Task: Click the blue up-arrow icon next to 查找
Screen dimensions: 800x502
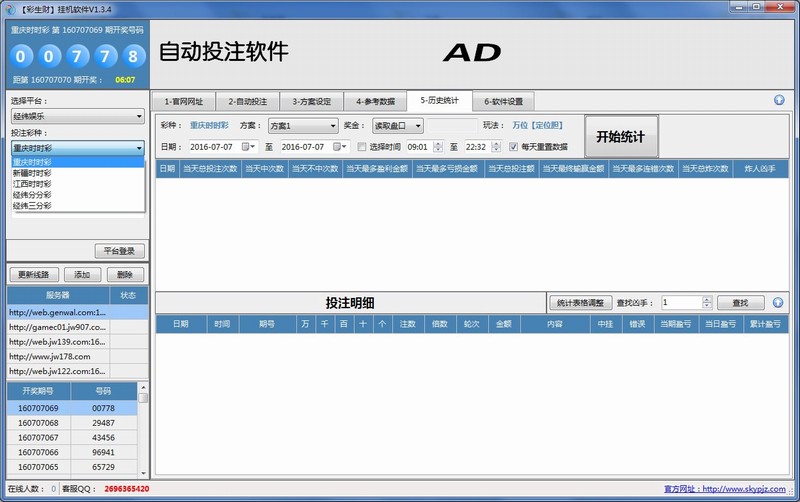Action: 779,302
